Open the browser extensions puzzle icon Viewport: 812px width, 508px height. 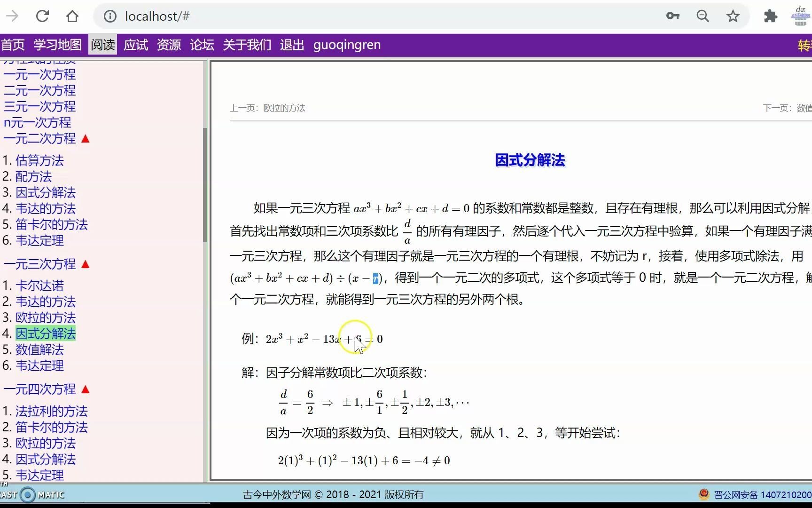click(770, 16)
